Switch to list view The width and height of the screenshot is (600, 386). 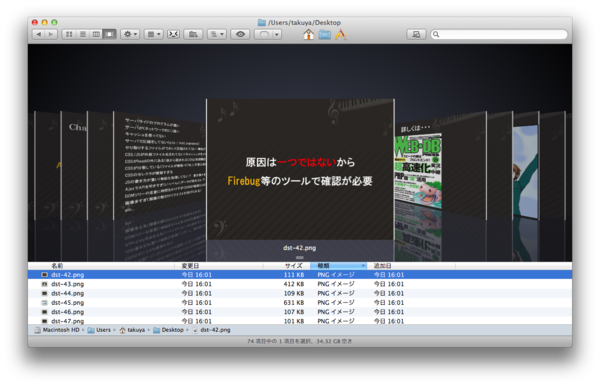(82, 34)
